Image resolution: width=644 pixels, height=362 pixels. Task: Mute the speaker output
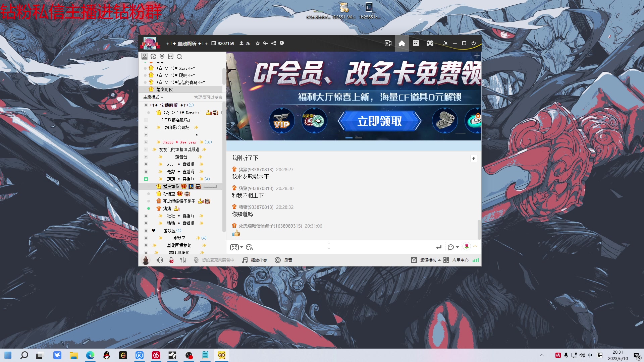[x=160, y=260]
